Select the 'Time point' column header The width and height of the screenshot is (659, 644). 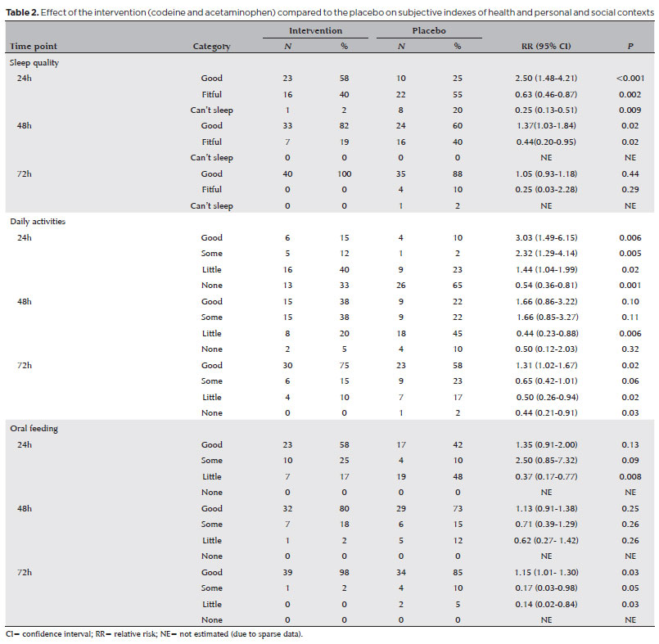(33, 47)
